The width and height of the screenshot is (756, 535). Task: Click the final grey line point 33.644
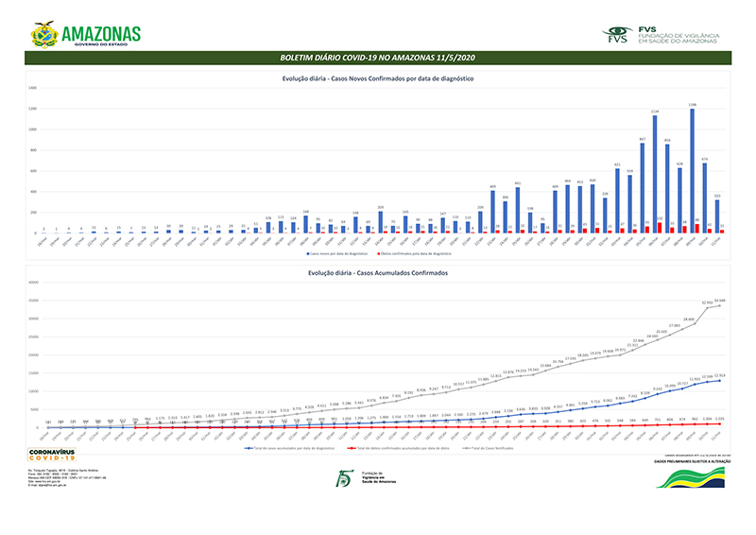tap(721, 305)
